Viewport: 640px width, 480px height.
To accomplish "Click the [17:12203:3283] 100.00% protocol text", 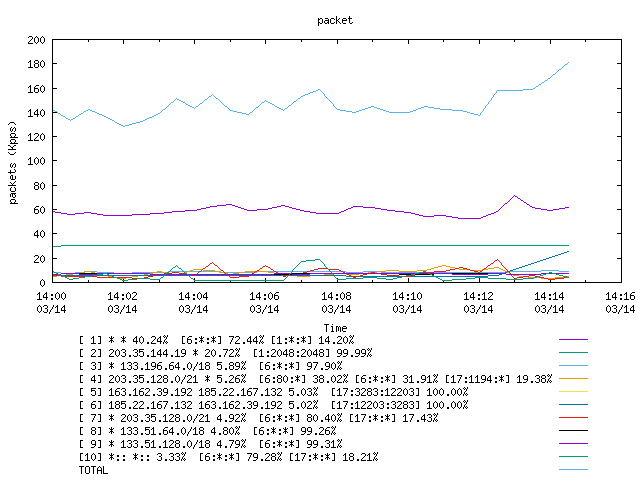I will pos(399,405).
